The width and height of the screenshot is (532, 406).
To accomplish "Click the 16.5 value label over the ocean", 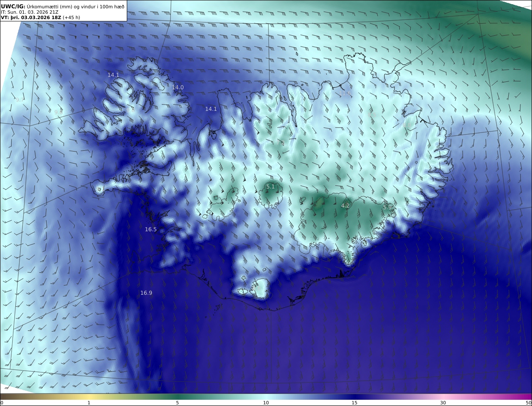I will click(151, 230).
